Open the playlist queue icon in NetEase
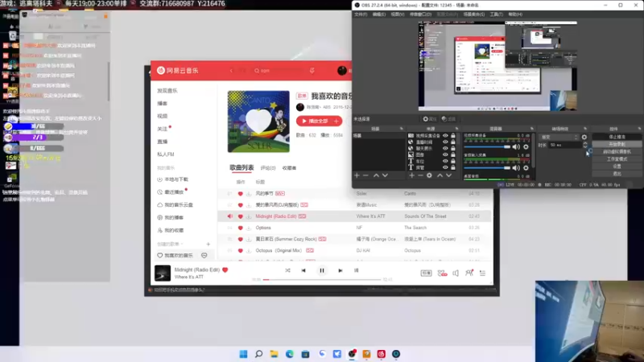 482,273
